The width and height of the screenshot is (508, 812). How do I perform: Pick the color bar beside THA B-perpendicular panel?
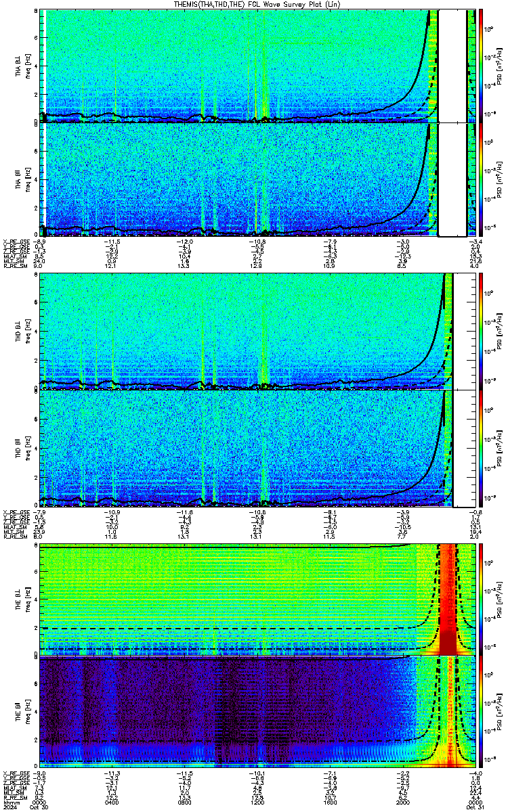(x=482, y=66)
